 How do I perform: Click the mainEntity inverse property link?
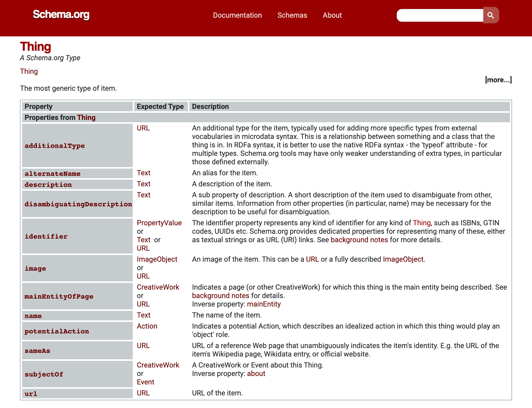pyautogui.click(x=263, y=304)
